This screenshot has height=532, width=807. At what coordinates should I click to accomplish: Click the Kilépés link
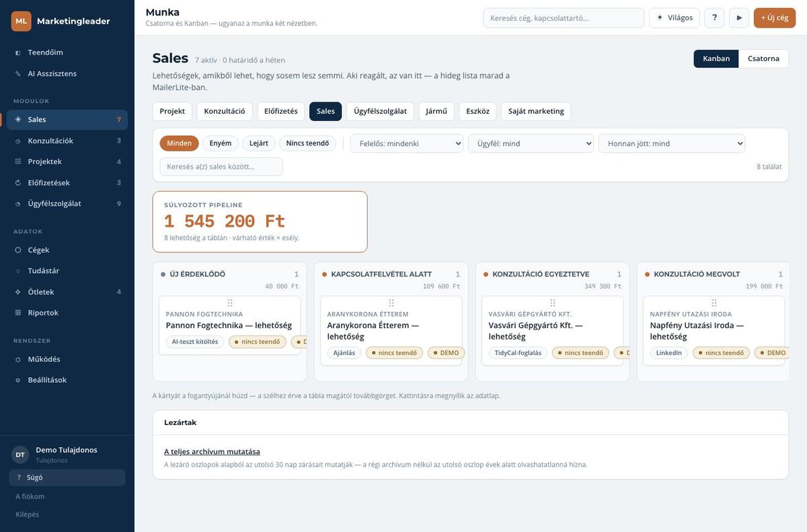tap(28, 515)
